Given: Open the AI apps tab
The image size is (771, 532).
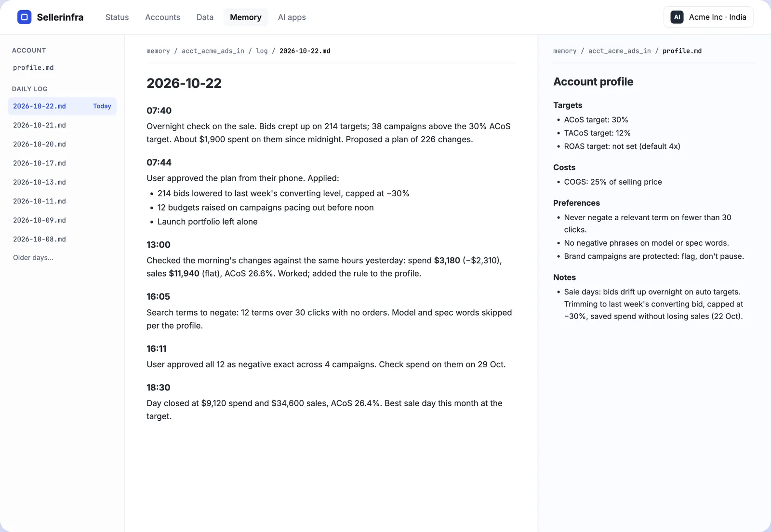Looking at the screenshot, I should click(292, 17).
